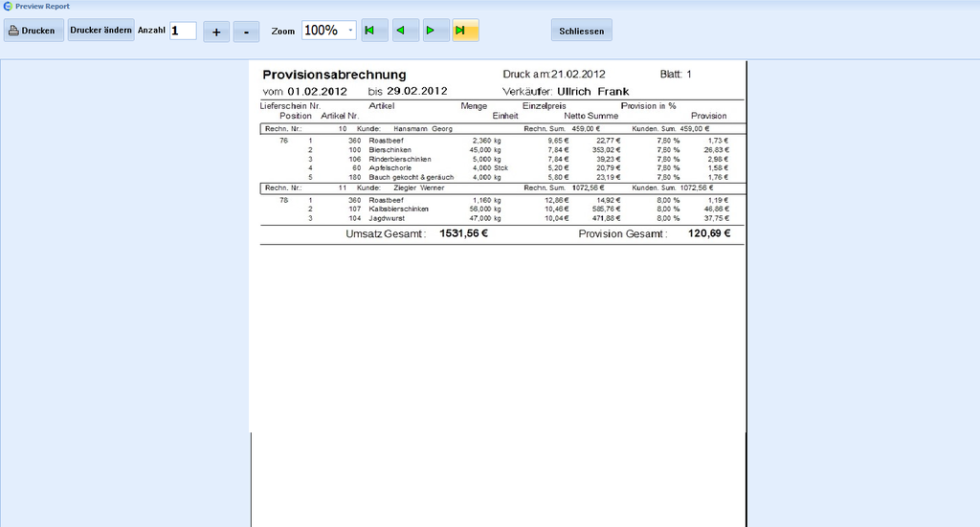Select the Kalbsbierschinken article row
Viewport: 980px width, 527px height.
pyautogui.click(x=503, y=209)
